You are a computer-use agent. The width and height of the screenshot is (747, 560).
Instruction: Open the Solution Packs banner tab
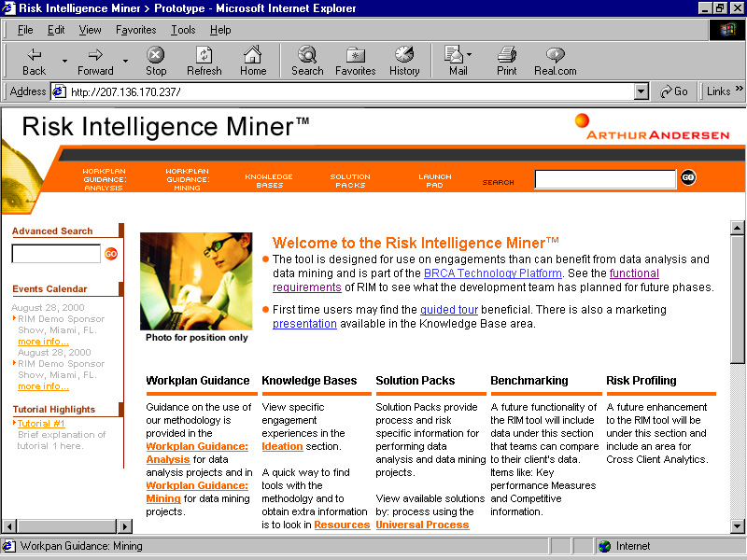(350, 181)
